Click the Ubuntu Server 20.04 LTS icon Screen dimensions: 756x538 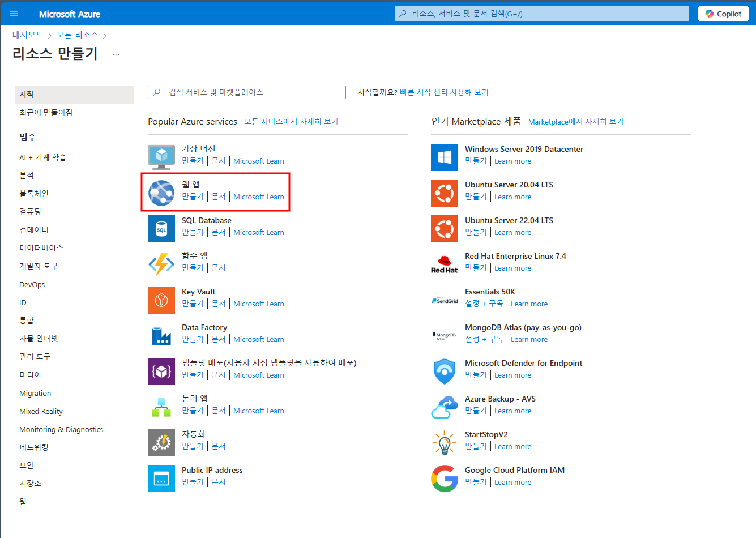445,193
